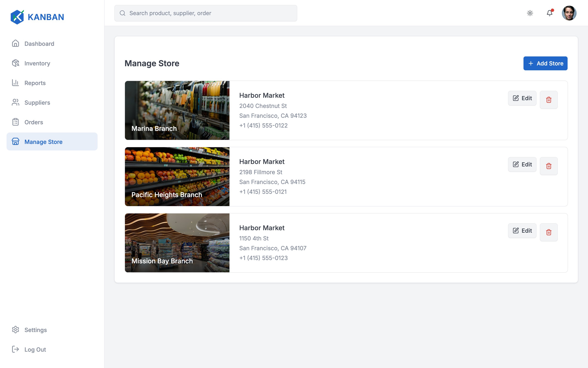This screenshot has width=588, height=368.
Task: Go to Dashboard menu label
Action: (39, 44)
